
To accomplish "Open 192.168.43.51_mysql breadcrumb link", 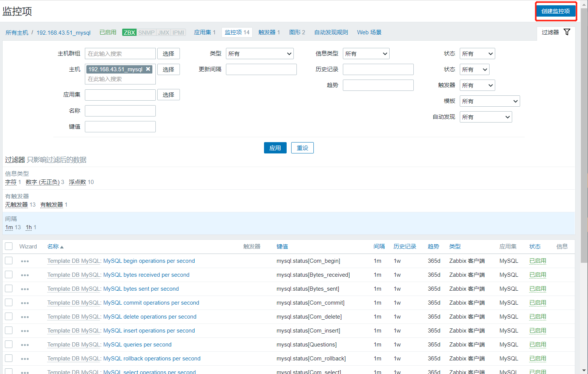I will tap(63, 33).
